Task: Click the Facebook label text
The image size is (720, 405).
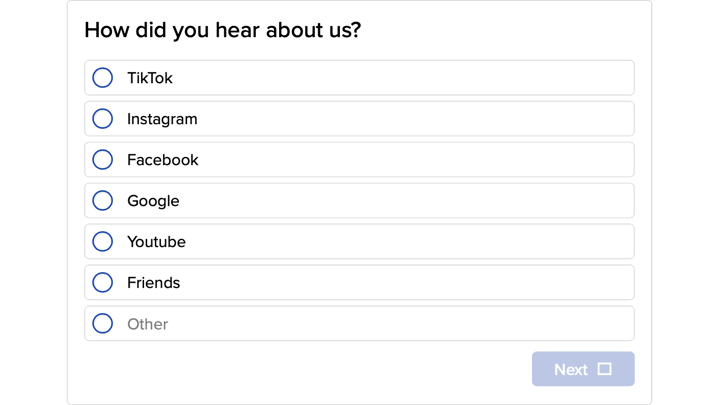Action: click(x=162, y=160)
